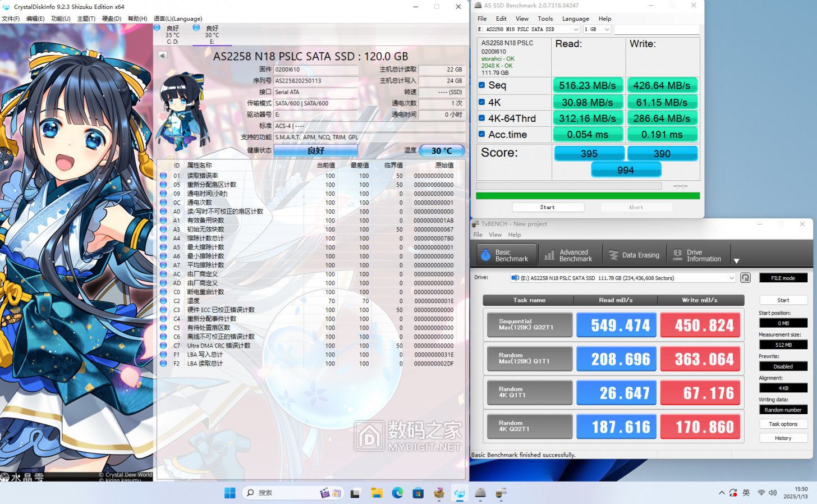Change the Start position 0 MB setting

pos(783,323)
